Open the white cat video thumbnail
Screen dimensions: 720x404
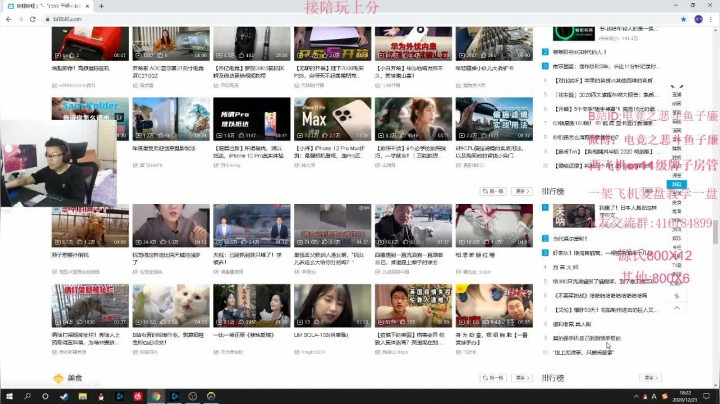point(171,305)
